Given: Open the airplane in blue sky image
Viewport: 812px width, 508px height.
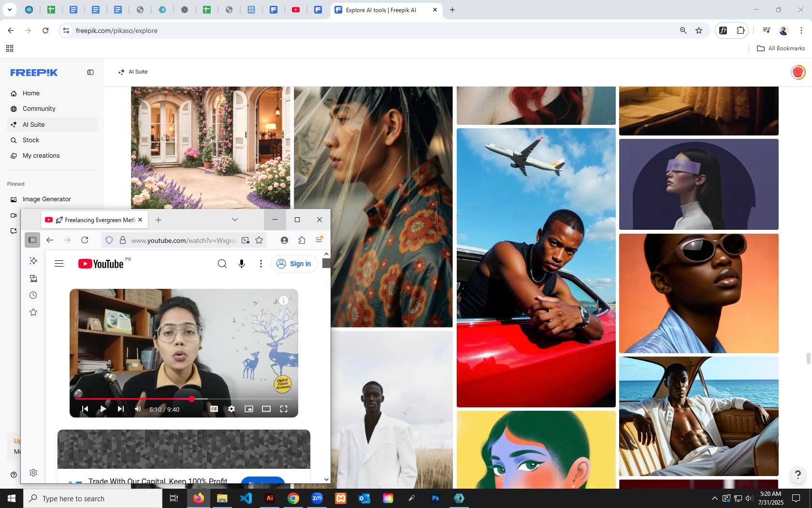Looking at the screenshot, I should pyautogui.click(x=536, y=268).
